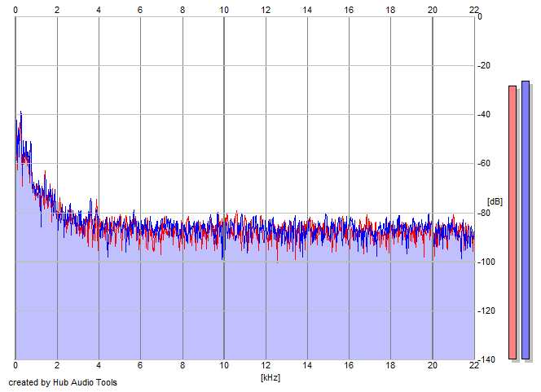Click the -40 label on the dB scale
Image resolution: width=541 pixels, height=392 pixels.
pyautogui.click(x=484, y=115)
